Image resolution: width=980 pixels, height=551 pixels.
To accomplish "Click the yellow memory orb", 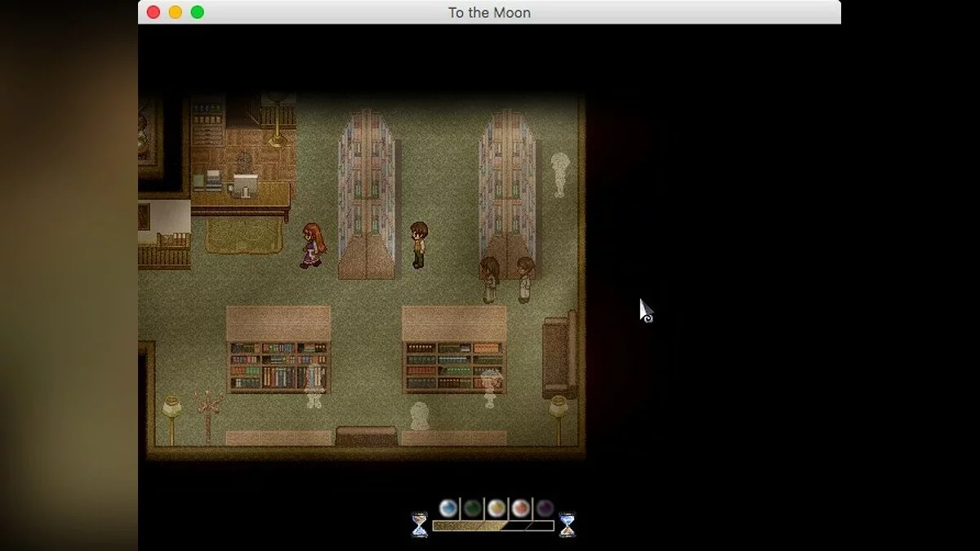I will tap(497, 509).
